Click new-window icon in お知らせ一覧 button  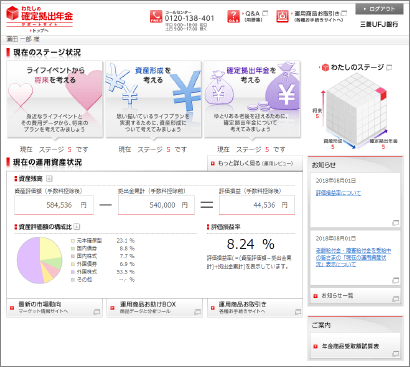tap(395, 299)
